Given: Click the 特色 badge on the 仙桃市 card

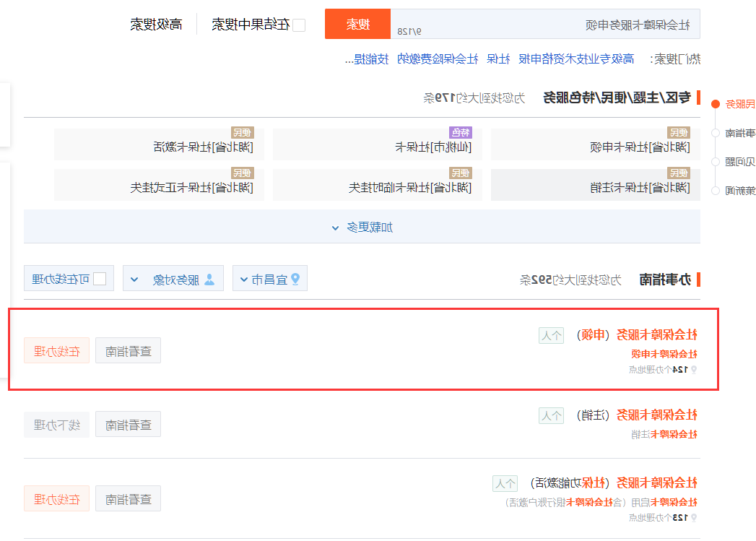Looking at the screenshot, I should 461,132.
